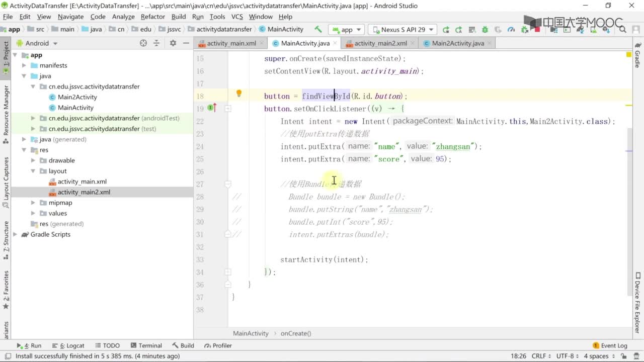Image resolution: width=644 pixels, height=362 pixels.
Task: Click the yellow light bulb intention icon
Action: [x=239, y=93]
